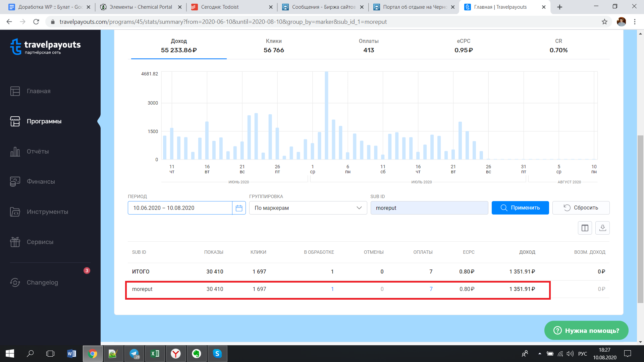Click the Travelpayouts logo

(46, 47)
